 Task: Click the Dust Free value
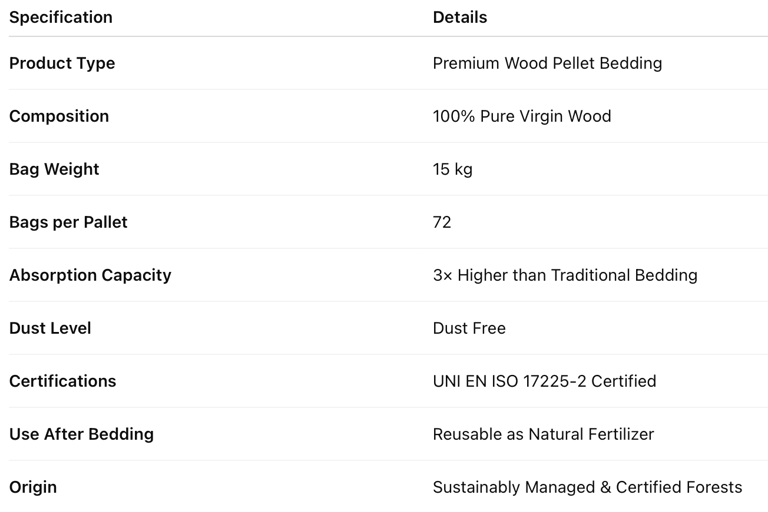(469, 328)
